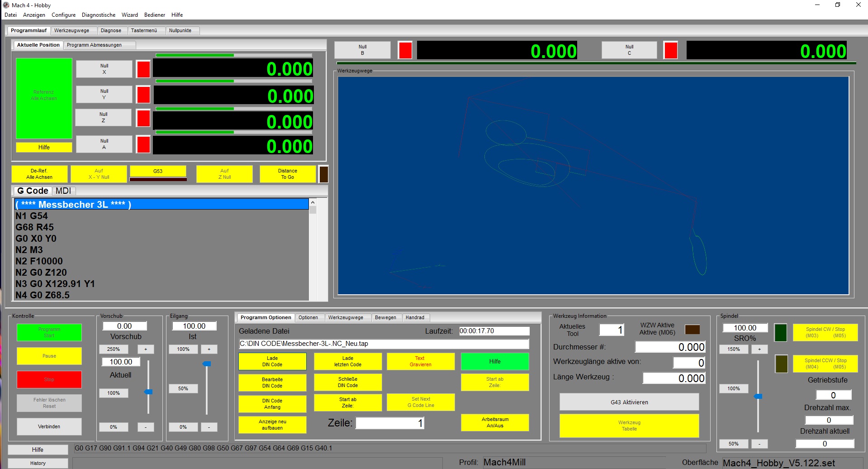Decrease SRO% with the minus button
868x469 pixels.
pos(759,444)
